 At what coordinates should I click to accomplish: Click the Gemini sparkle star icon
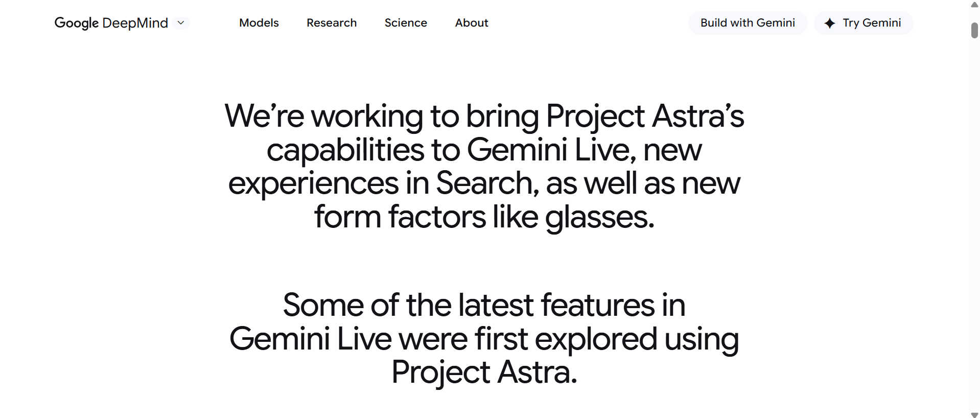tap(830, 23)
